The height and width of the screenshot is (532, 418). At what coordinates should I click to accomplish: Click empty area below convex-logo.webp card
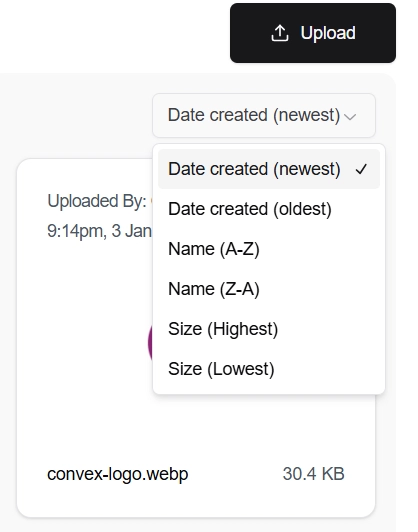coord(197,525)
